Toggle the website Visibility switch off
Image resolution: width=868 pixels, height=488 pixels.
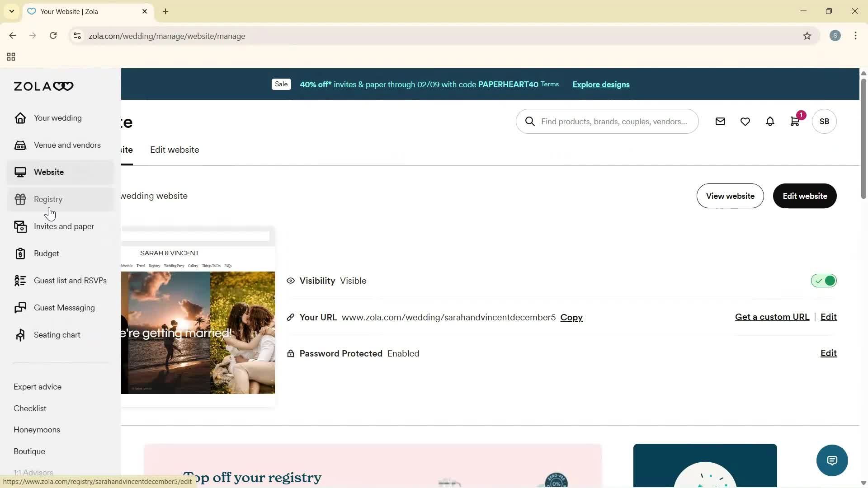pyautogui.click(x=823, y=281)
